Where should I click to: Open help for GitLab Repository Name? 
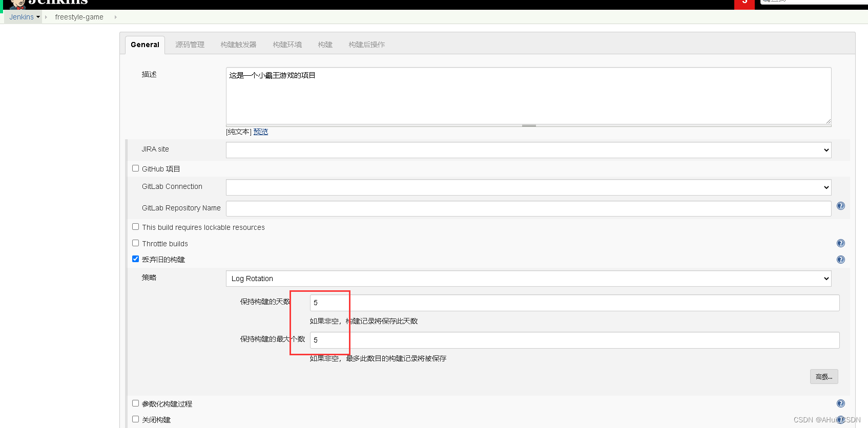(x=841, y=206)
